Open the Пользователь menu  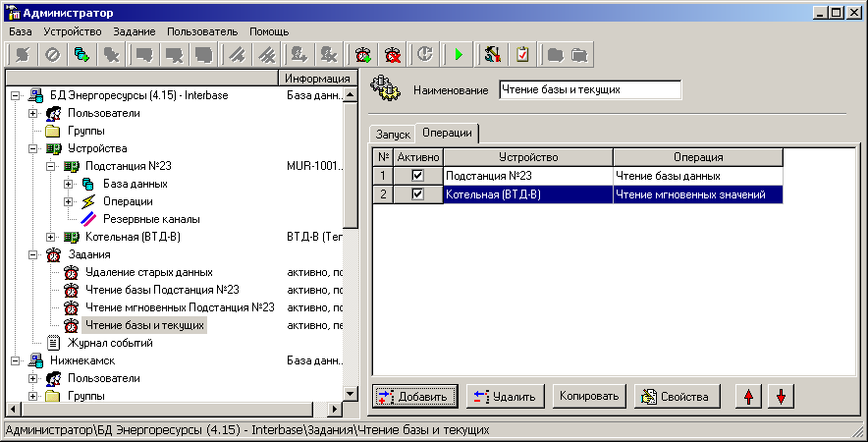click(x=202, y=31)
